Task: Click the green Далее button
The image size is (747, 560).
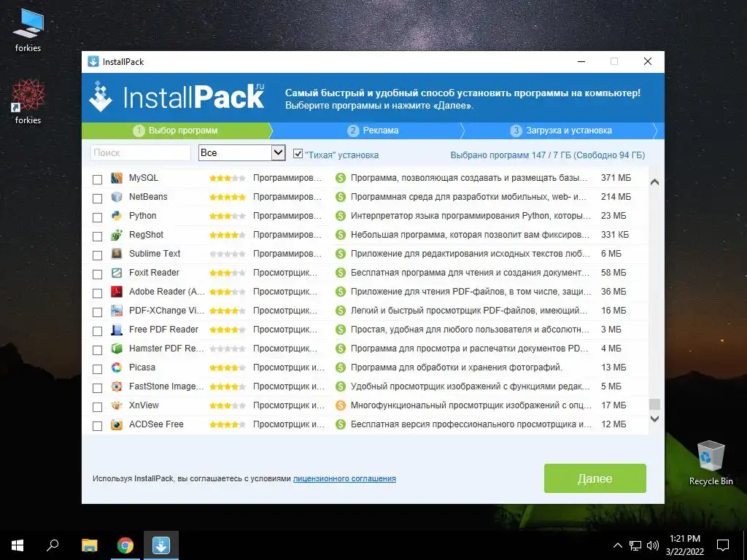Action: (x=595, y=478)
